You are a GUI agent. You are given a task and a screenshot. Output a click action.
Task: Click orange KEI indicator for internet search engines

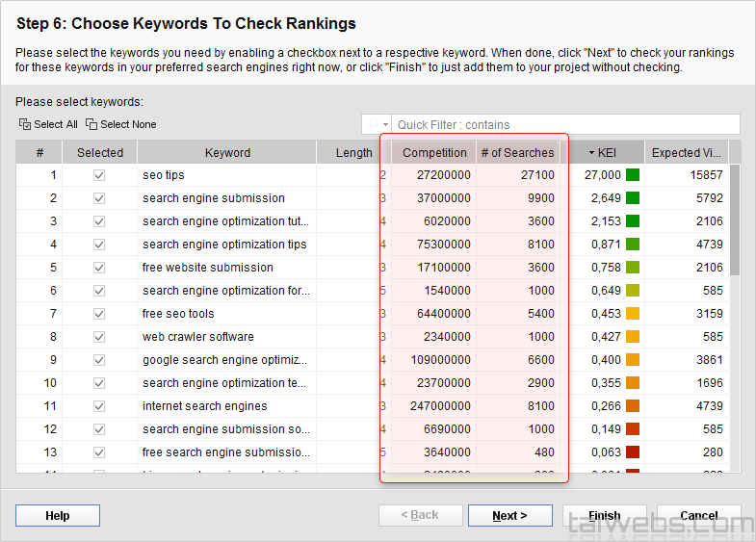click(633, 406)
